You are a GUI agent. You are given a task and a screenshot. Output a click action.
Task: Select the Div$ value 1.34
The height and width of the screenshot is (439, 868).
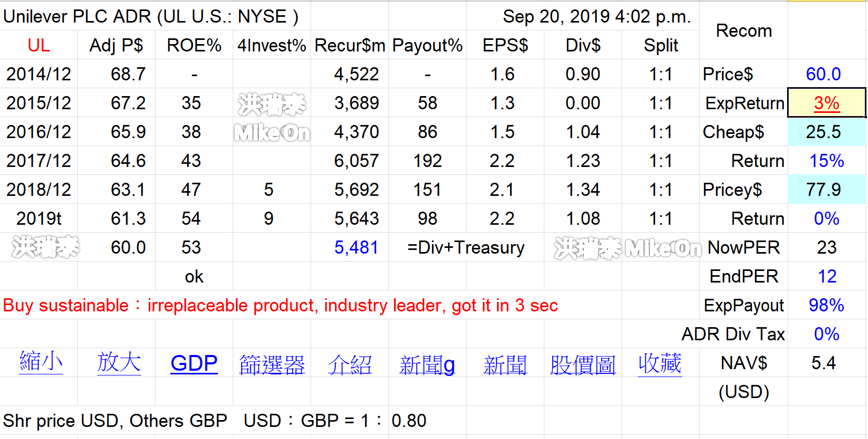click(x=583, y=190)
